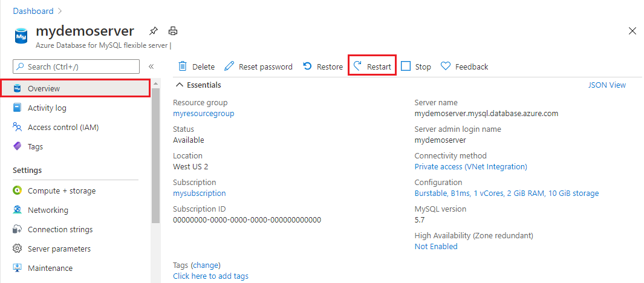Open JSON View link

[607, 85]
